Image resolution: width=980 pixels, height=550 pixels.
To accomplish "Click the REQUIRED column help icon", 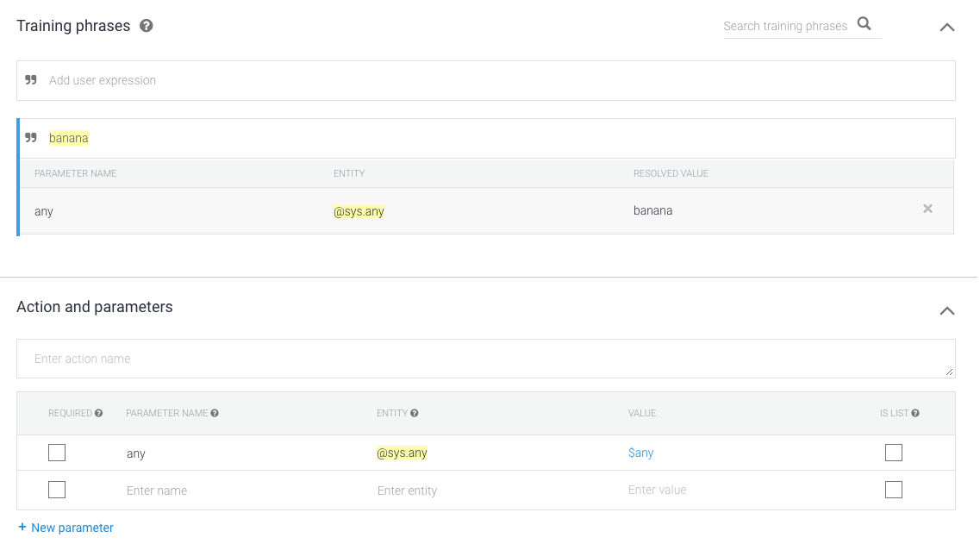I will (x=98, y=413).
